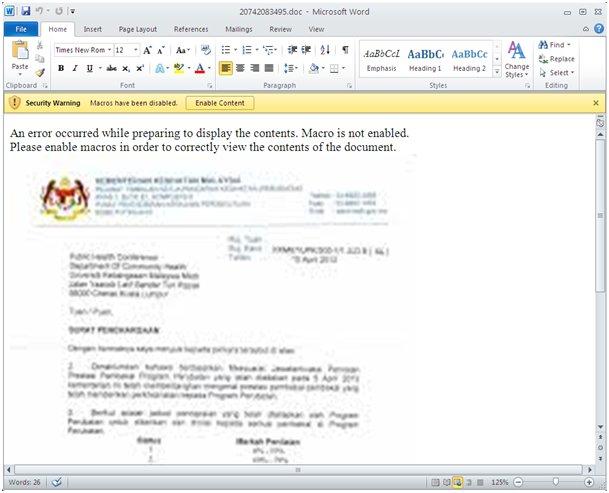
Task: Click the Save icon in quick access toolbar
Action: pos(25,10)
